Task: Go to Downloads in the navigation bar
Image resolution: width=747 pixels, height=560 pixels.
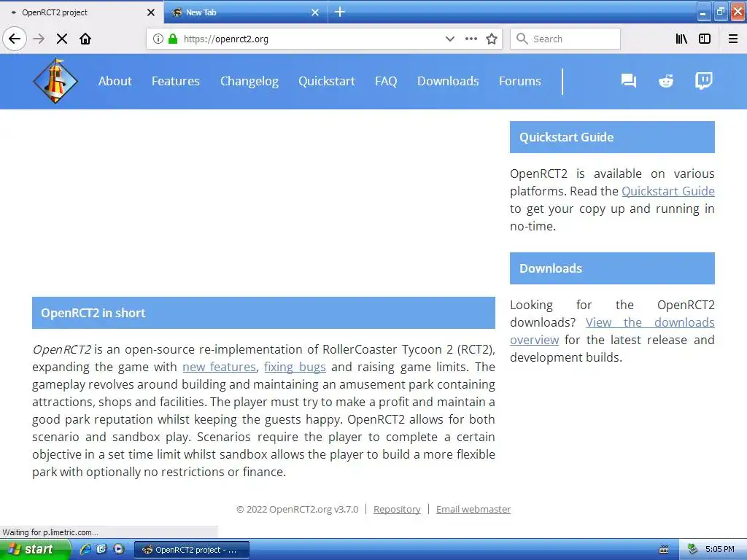Action: (x=448, y=81)
